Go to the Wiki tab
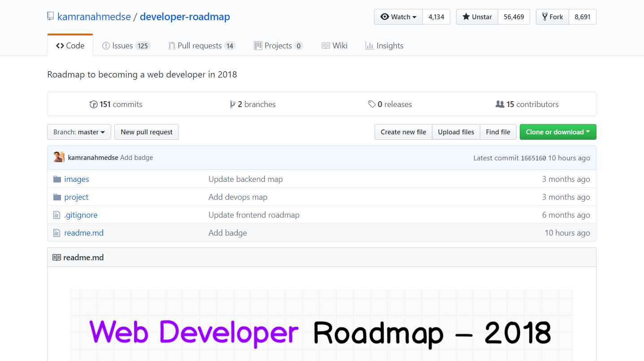Image resolution: width=644 pixels, height=361 pixels. [x=335, y=46]
